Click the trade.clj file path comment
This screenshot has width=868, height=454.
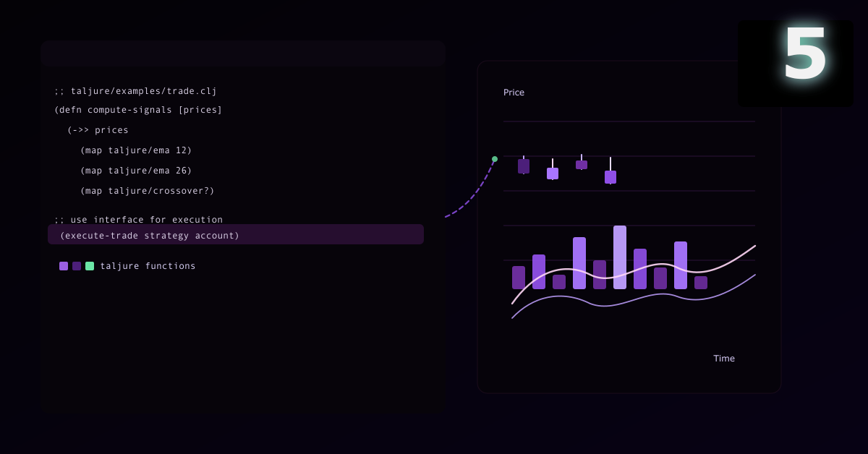point(135,91)
